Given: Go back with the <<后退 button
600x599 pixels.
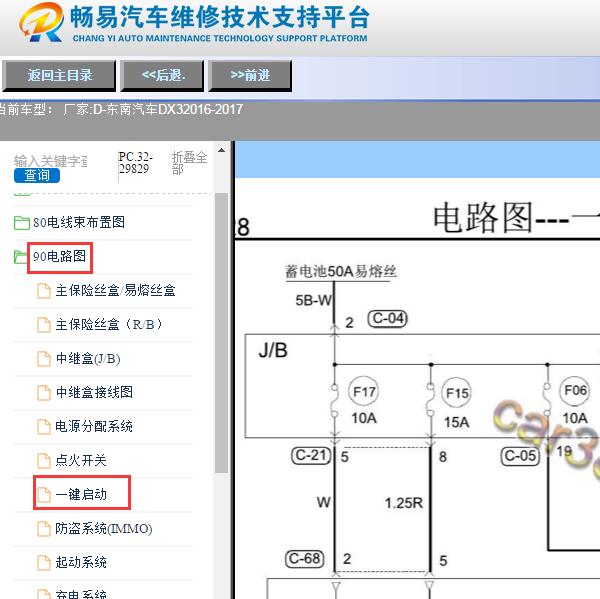Looking at the screenshot, I should pos(162,75).
